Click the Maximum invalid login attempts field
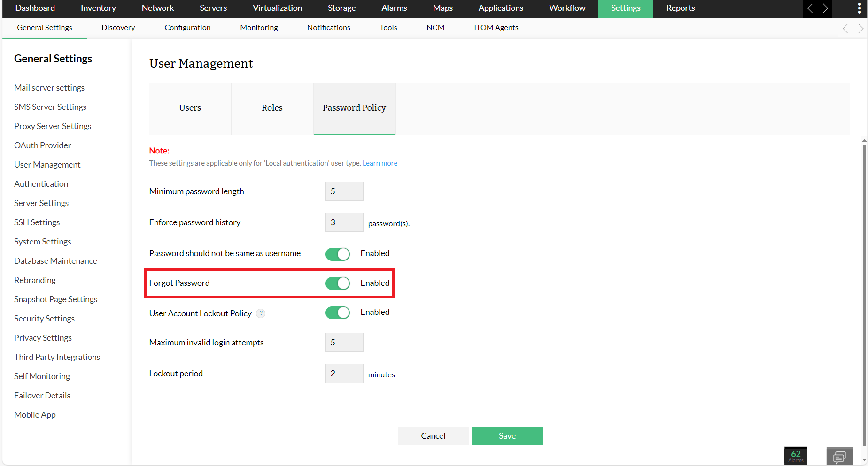868x466 pixels. click(344, 343)
